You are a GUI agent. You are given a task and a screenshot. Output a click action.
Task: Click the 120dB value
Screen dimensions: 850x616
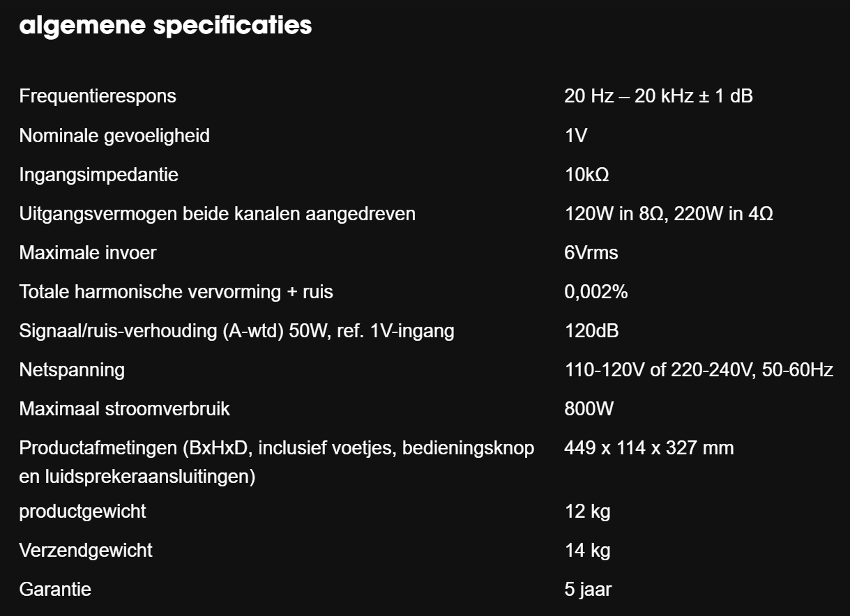coord(591,330)
